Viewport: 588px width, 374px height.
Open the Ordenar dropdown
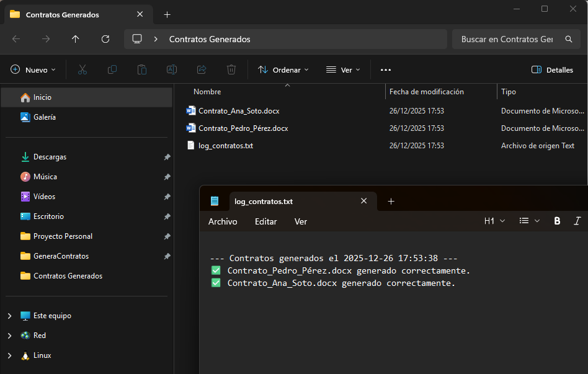tap(283, 69)
